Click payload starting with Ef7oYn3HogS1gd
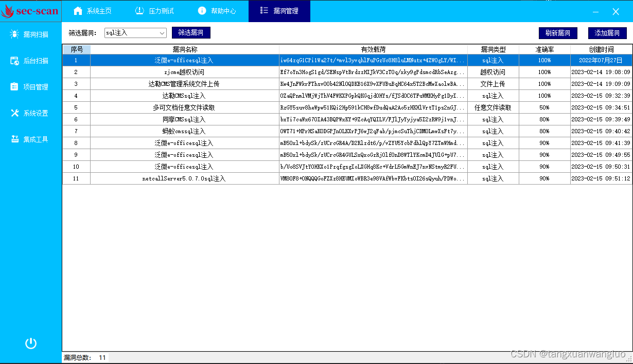 point(374,72)
